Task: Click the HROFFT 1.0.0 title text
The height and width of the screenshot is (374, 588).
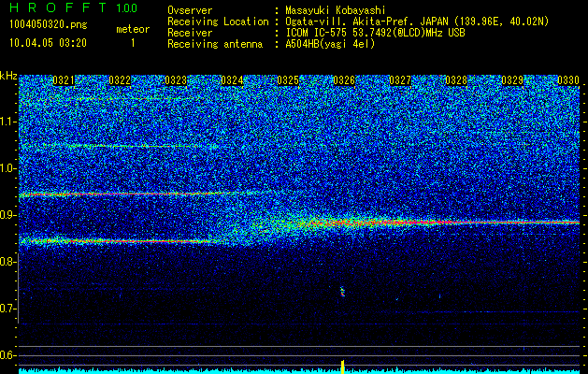Action: click(x=74, y=7)
